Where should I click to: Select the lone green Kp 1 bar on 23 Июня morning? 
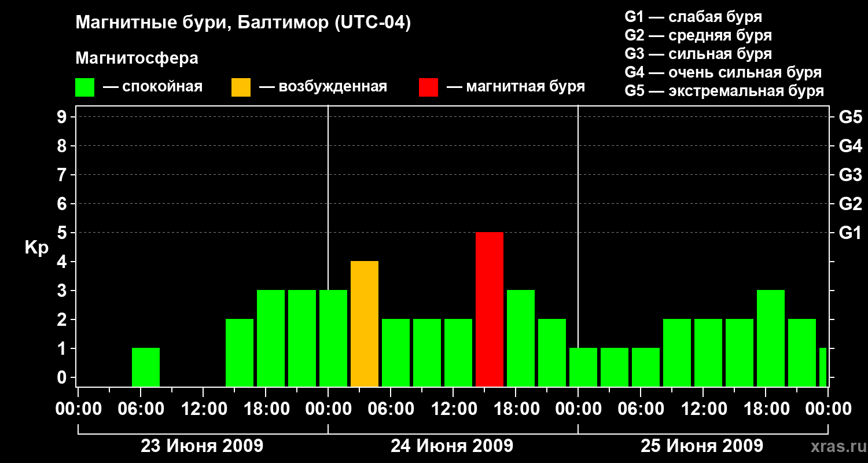click(146, 367)
